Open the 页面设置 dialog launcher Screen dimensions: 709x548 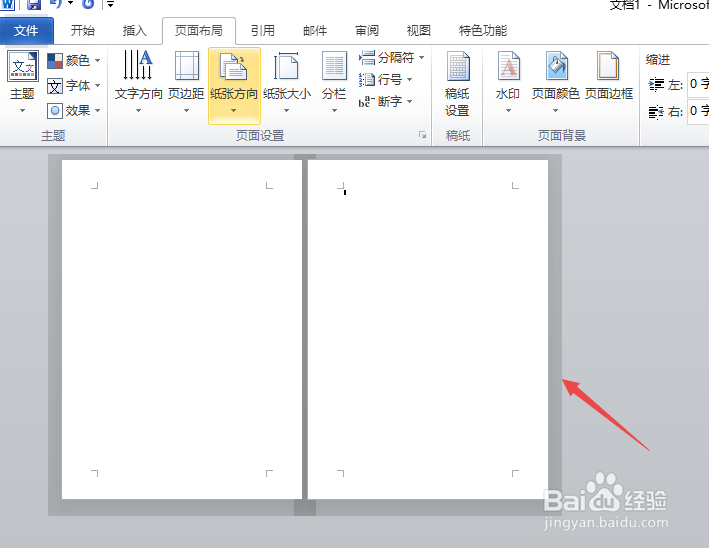(x=422, y=135)
